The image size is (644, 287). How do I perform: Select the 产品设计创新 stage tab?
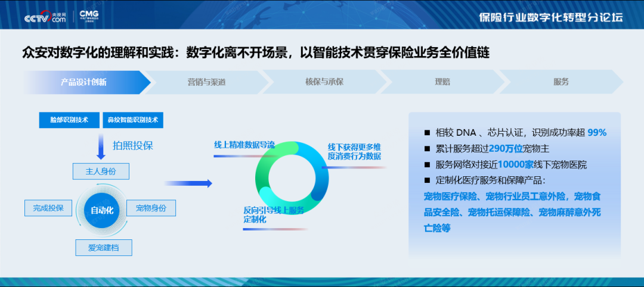[86, 82]
